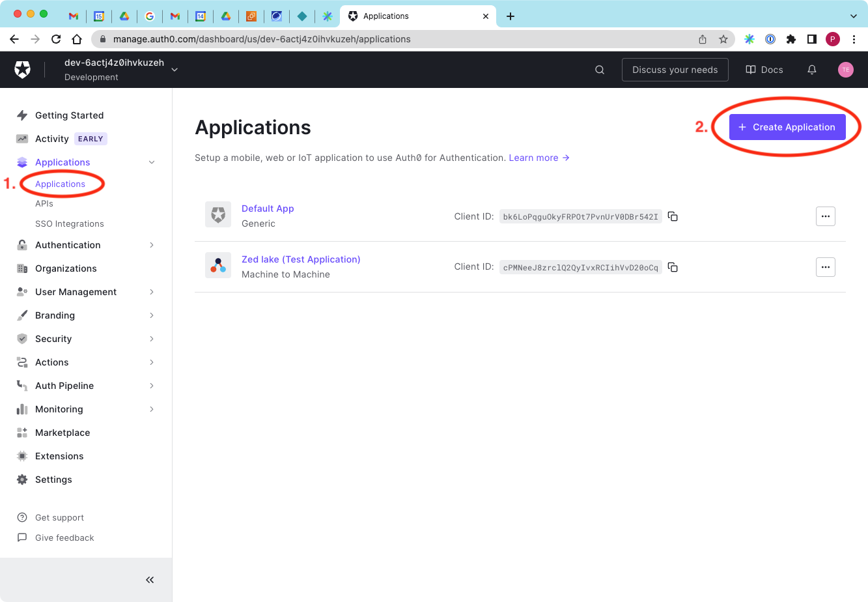Copy the Default App client ID
The height and width of the screenshot is (602, 868).
(x=673, y=216)
